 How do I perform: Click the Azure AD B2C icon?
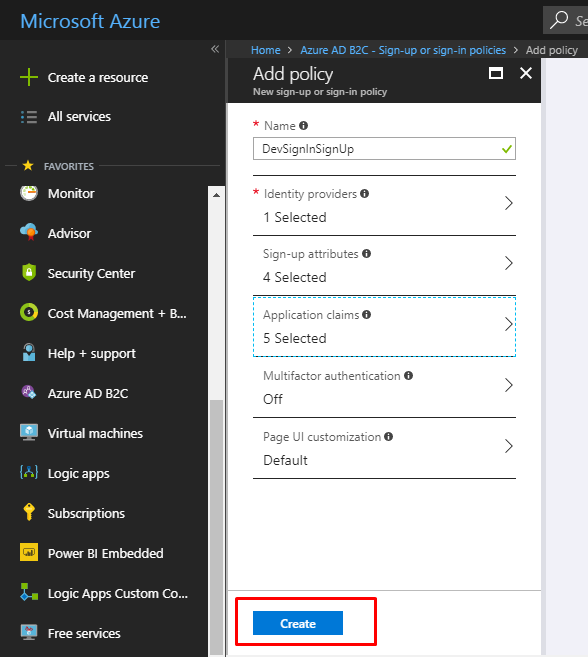(x=29, y=392)
